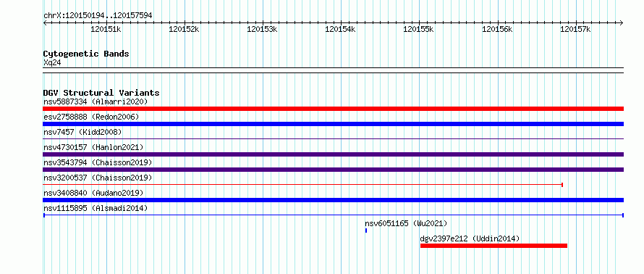The image size is (644, 274).
Task: Click the red dgv2397e212 variant bar
Action: 493,246
